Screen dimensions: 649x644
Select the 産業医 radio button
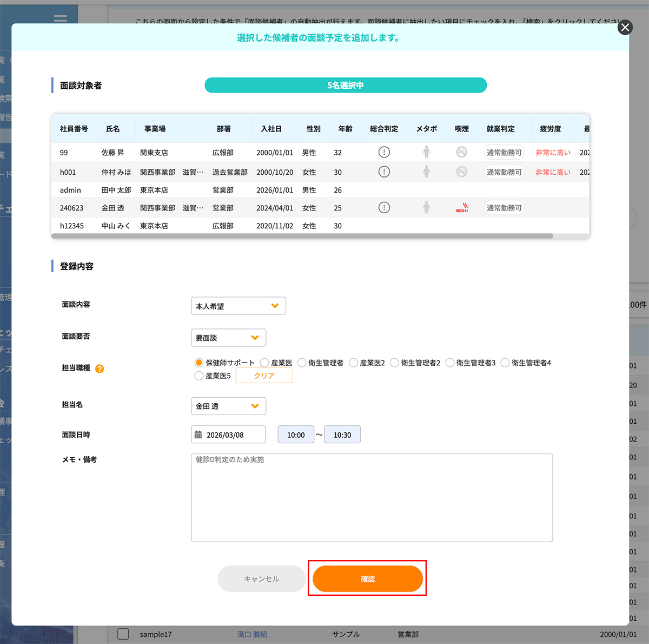tap(264, 363)
